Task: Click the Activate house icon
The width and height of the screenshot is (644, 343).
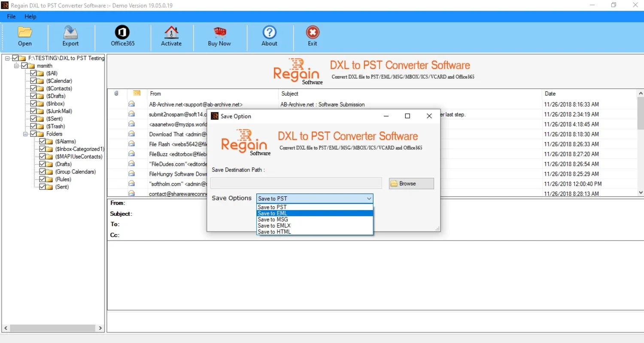Action: pyautogui.click(x=171, y=33)
